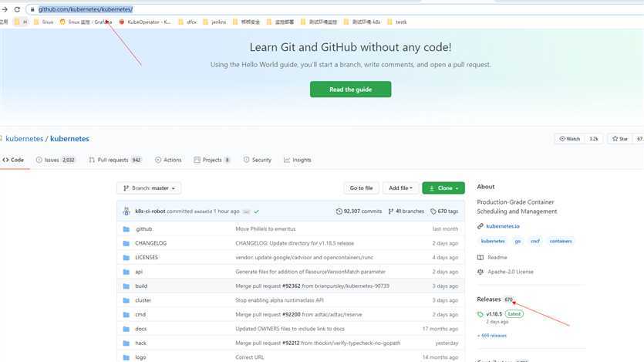Star the repository
644x362 pixels.
click(620, 139)
